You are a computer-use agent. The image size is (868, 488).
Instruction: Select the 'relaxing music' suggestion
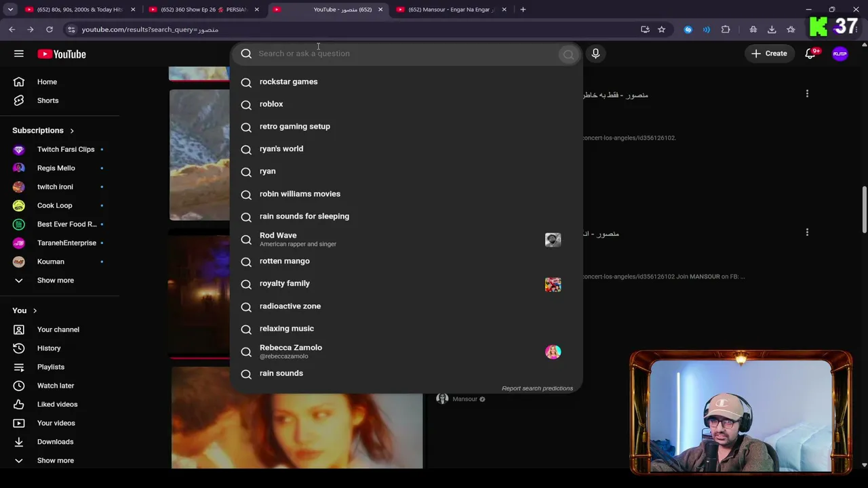(x=407, y=328)
